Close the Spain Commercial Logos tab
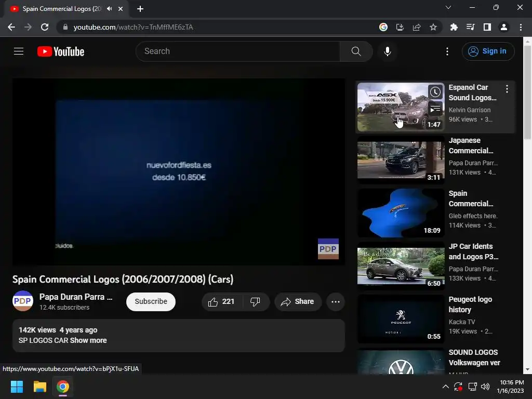The image size is (532, 399). tap(121, 9)
